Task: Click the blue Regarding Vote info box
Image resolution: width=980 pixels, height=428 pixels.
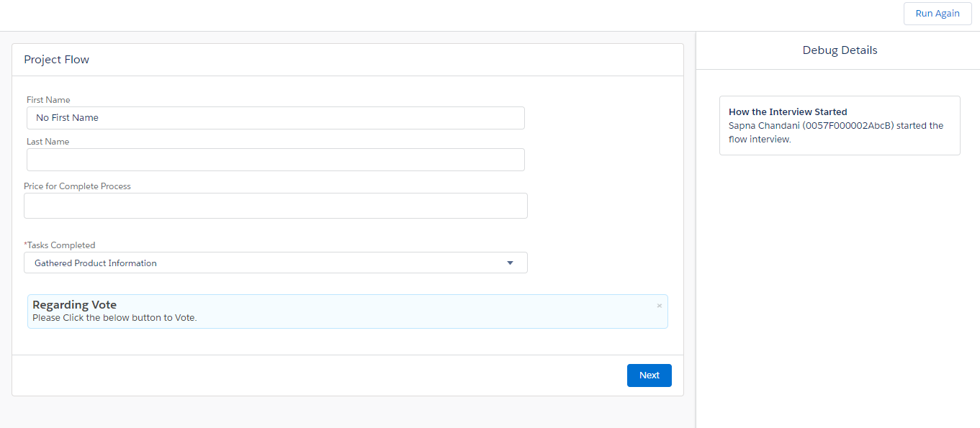Action: 347,310
